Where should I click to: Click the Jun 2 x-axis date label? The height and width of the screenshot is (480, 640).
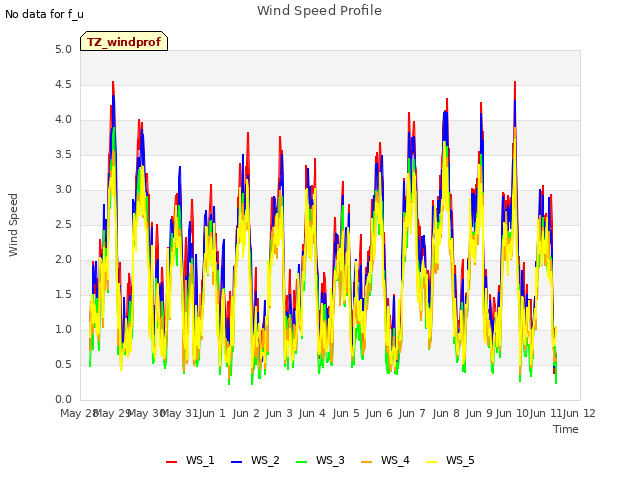point(246,413)
